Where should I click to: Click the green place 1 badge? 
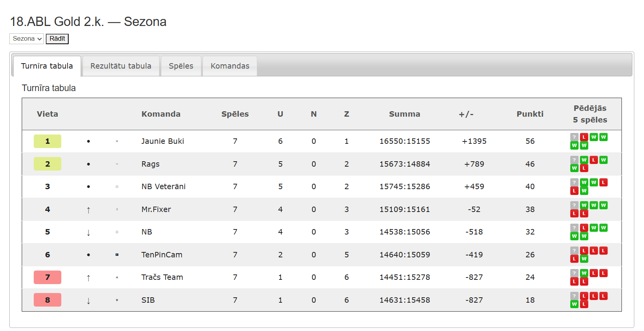tap(47, 141)
